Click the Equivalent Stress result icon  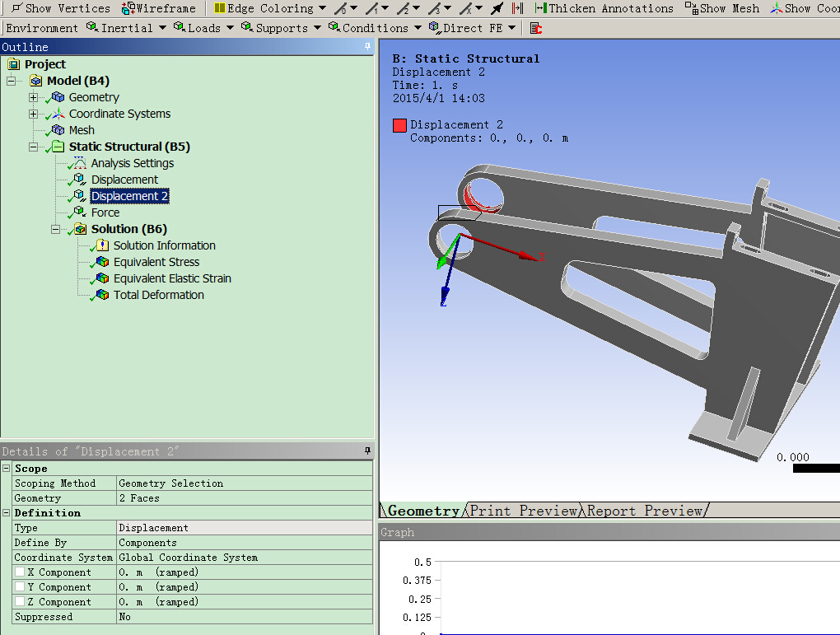(102, 262)
